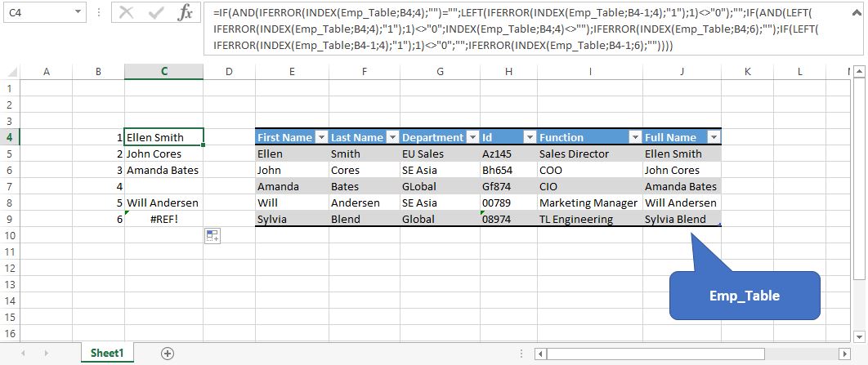Viewport: 868px width, 365px height.
Task: Confirm formula entry with checkmark icon
Action: (x=156, y=12)
